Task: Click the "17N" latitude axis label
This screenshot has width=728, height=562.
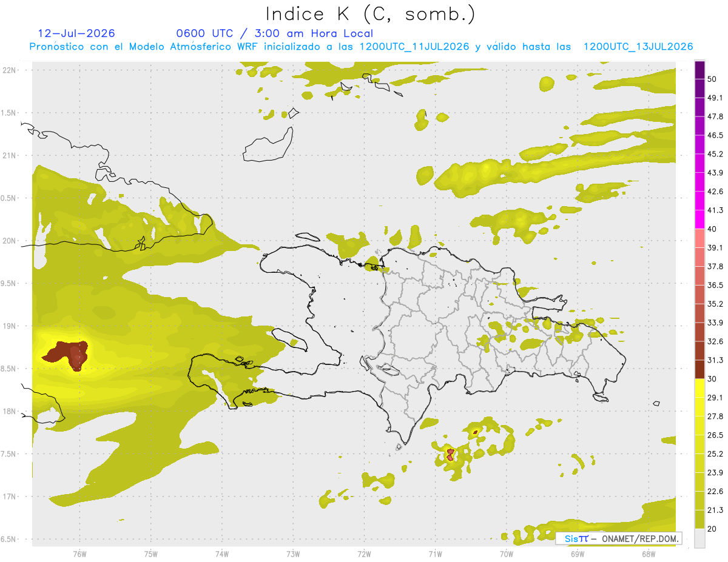Action: [9, 497]
